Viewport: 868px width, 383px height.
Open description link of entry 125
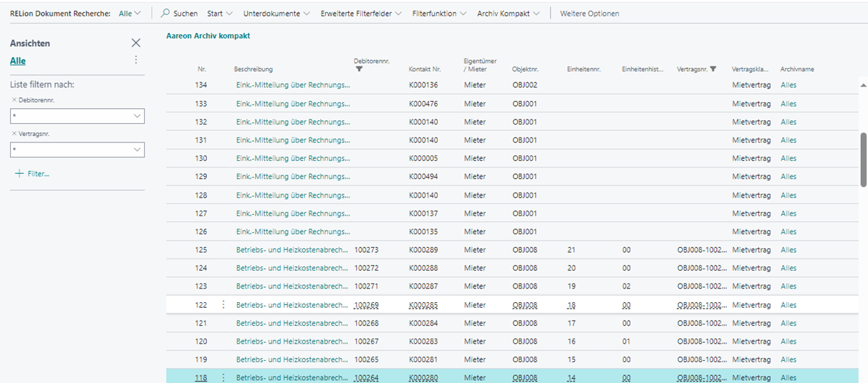coord(293,250)
